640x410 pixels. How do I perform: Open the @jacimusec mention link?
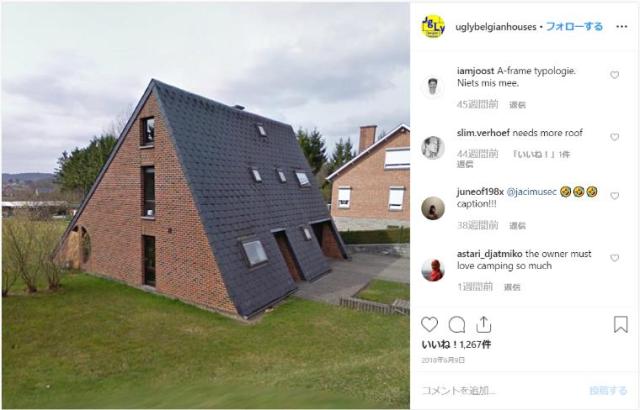[x=531, y=192]
